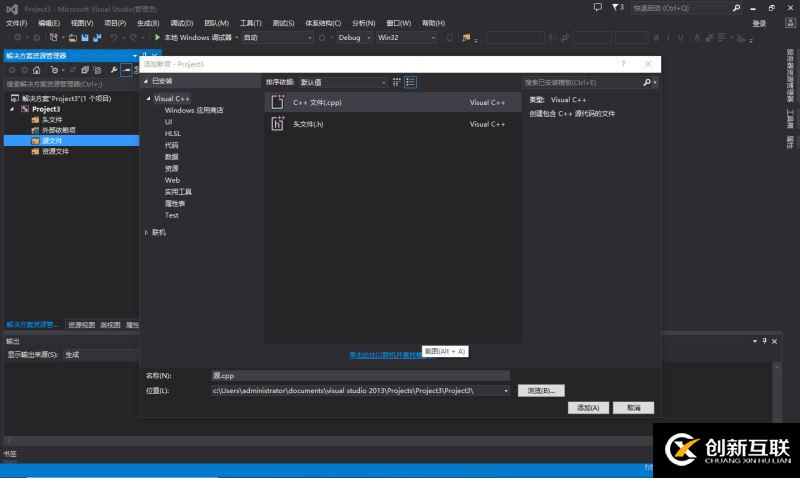The height and width of the screenshot is (478, 800).
Task: Click the 取消 cancel button
Action: 633,408
